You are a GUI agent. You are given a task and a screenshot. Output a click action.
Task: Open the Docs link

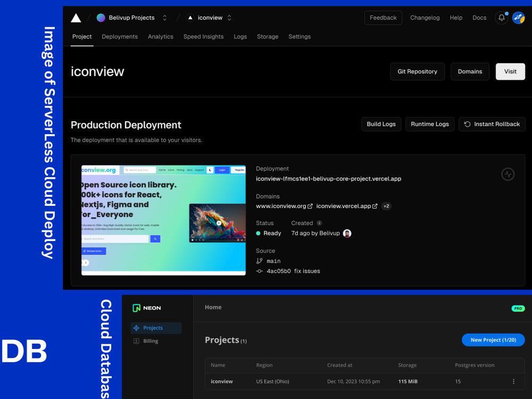click(x=479, y=18)
